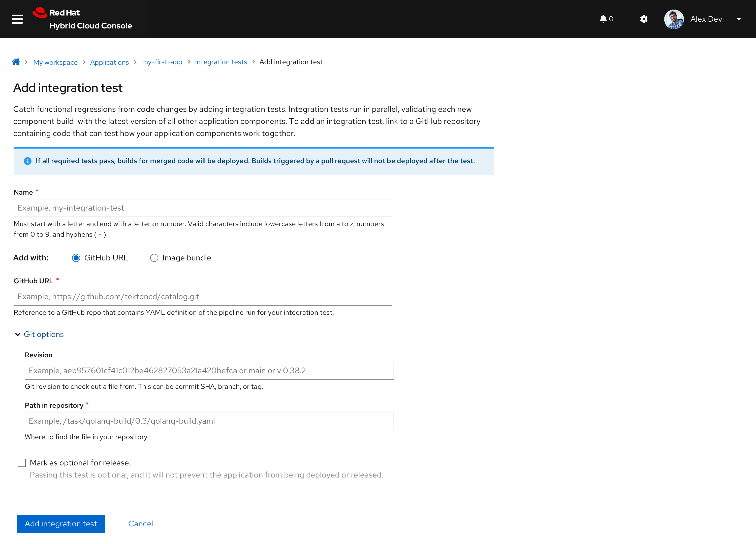Click Alex Dev's avatar picture
The height and width of the screenshot is (544, 756).
point(674,19)
